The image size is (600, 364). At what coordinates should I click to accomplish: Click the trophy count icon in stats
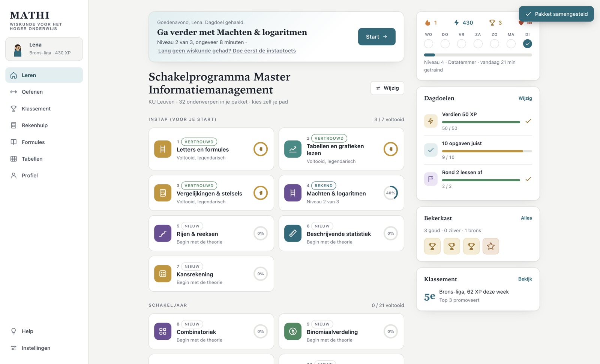click(x=492, y=23)
